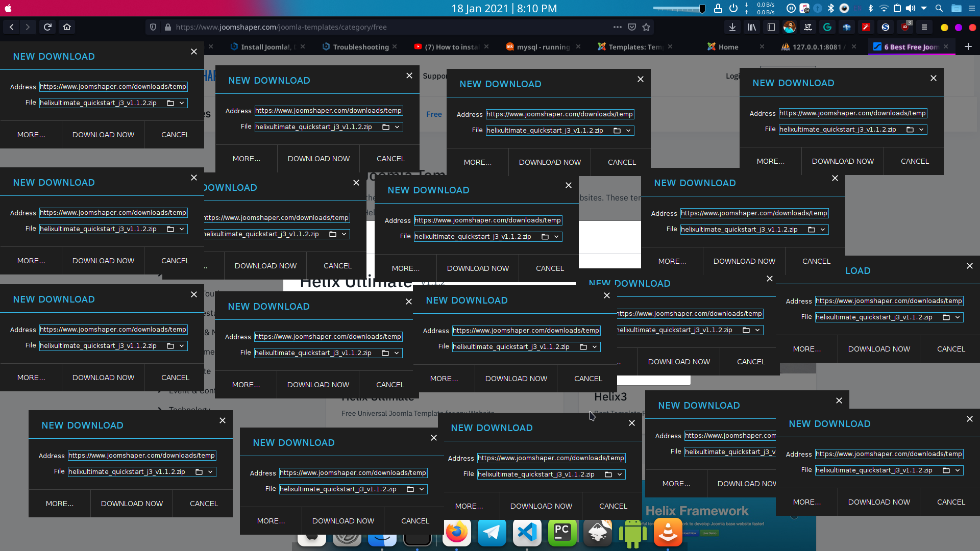Open the Grammarly extension popup
The width and height of the screenshot is (980, 551).
[827, 27]
